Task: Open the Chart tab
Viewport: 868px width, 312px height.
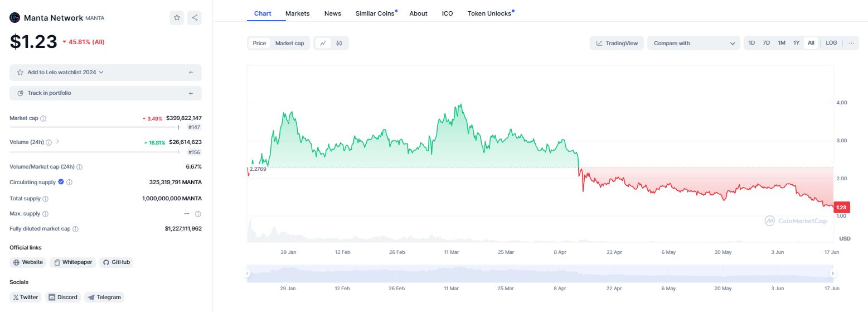Action: [x=263, y=13]
